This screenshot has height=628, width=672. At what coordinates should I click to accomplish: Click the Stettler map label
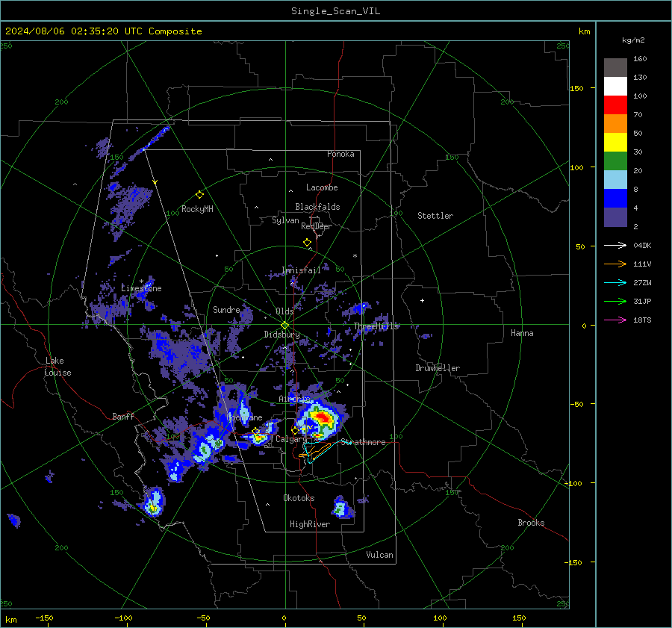coord(435,216)
